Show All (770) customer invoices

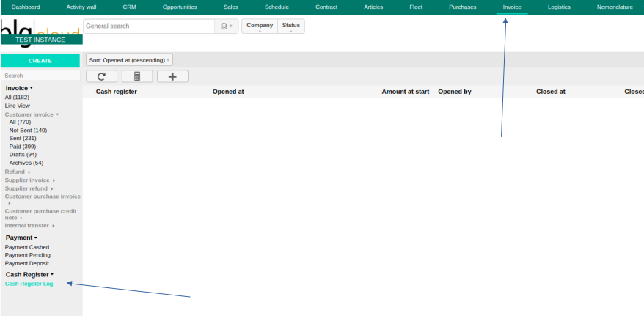coord(20,122)
